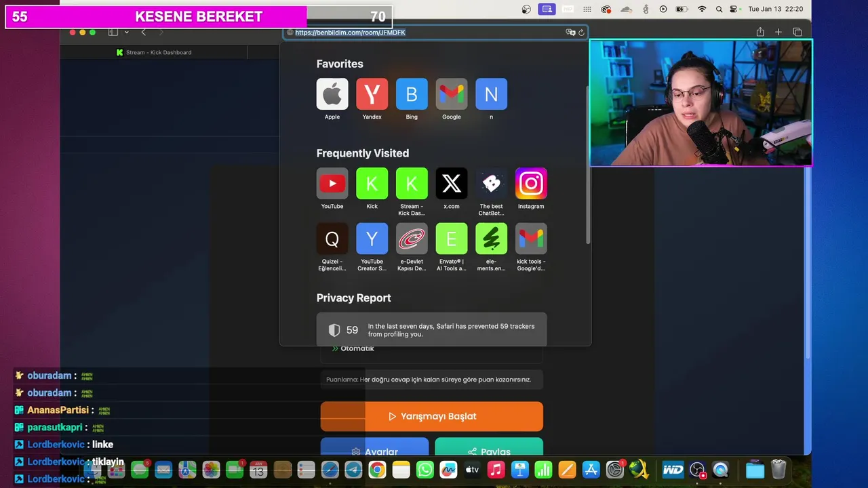This screenshot has width=868, height=488.
Task: Open the Bing favorite
Action: click(x=412, y=94)
